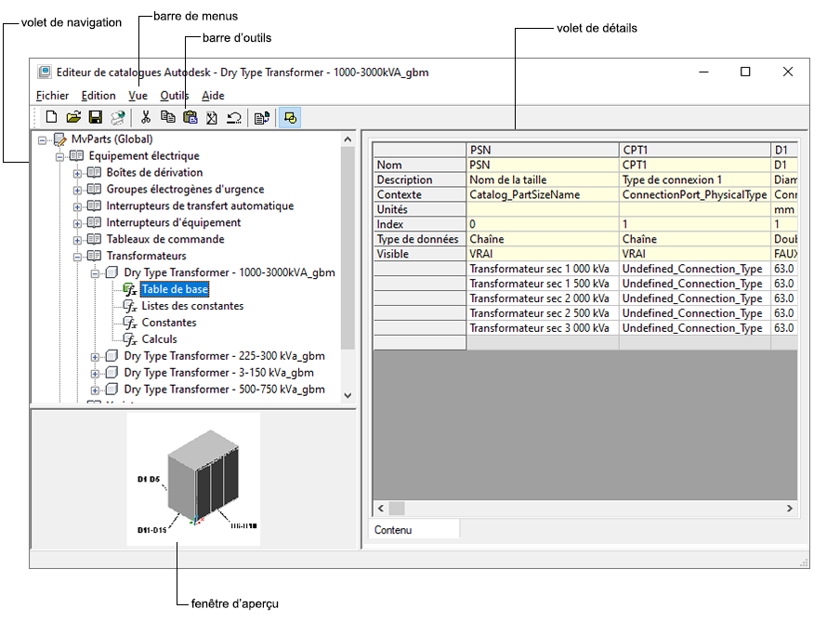840x622 pixels.
Task: Click book icon beside Groupes électrogènes d'urgence
Action: 94,189
